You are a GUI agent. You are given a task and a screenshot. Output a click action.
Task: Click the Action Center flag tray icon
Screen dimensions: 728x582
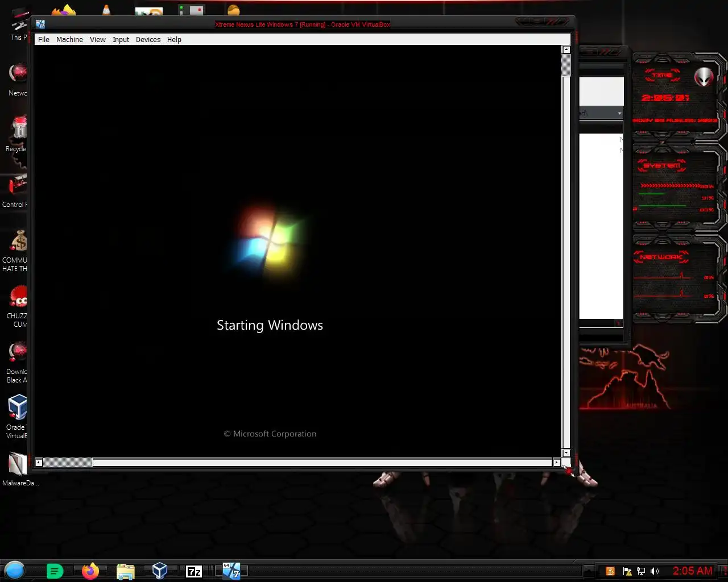(x=627, y=571)
